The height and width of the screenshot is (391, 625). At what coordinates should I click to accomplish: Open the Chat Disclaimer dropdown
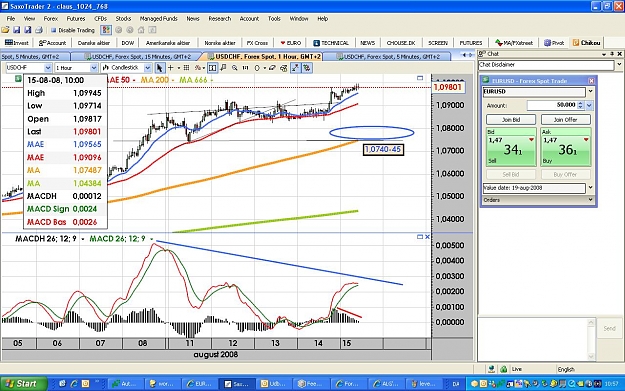click(619, 65)
